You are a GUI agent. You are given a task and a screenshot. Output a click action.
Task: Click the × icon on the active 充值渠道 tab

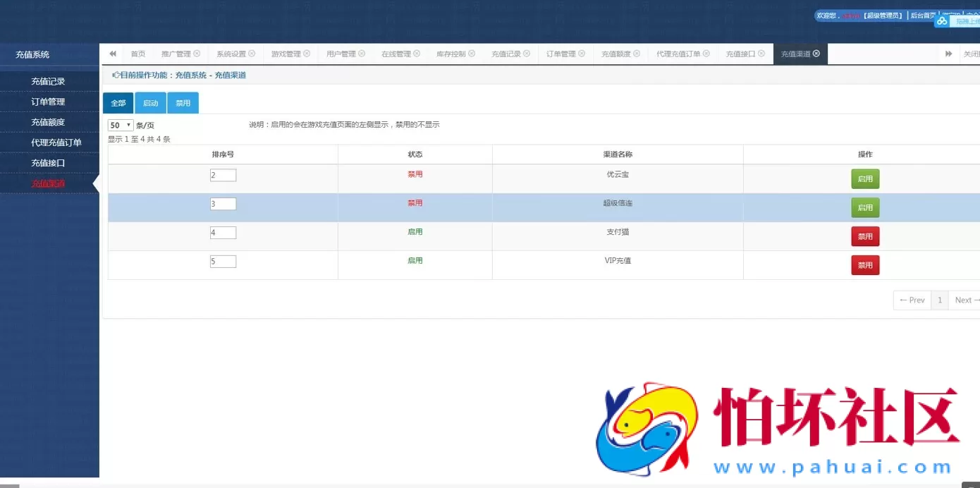[816, 53]
